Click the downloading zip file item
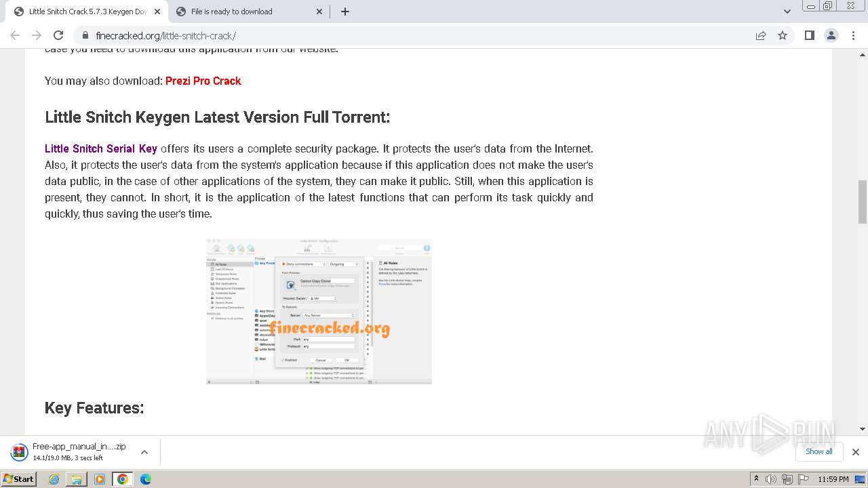868x488 pixels. [x=79, y=451]
